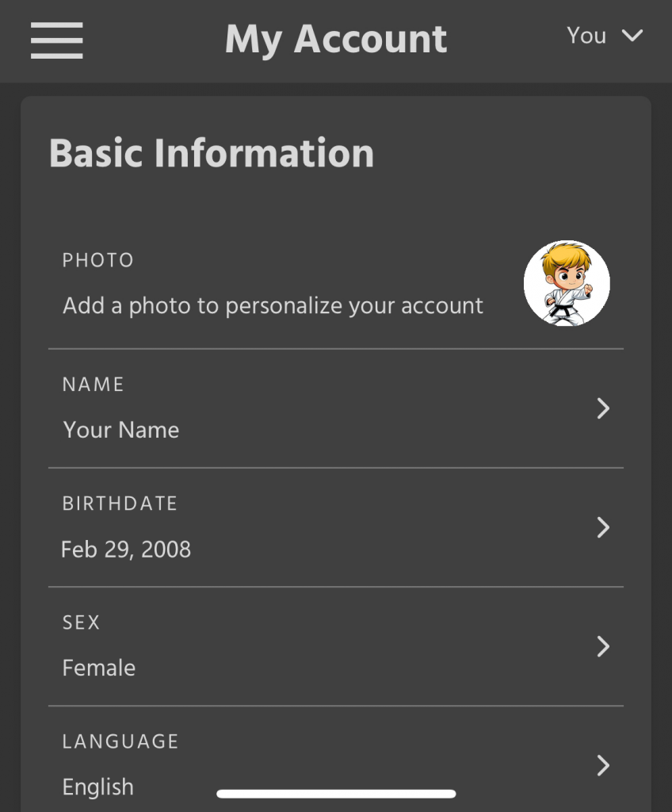Screen dimensions: 672x812
Task: Tap the SEX field label
Action: coord(82,622)
